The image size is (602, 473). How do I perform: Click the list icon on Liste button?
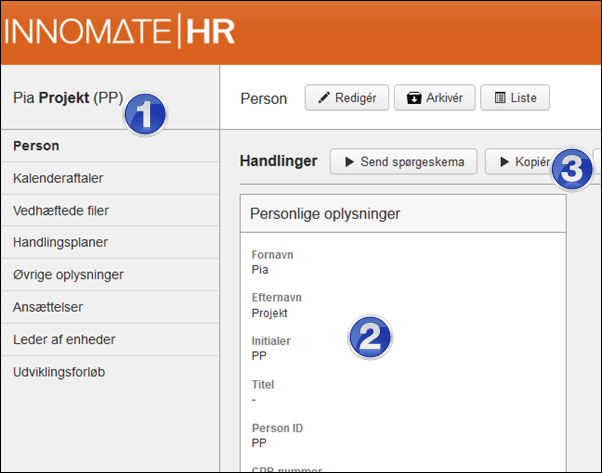(x=500, y=98)
